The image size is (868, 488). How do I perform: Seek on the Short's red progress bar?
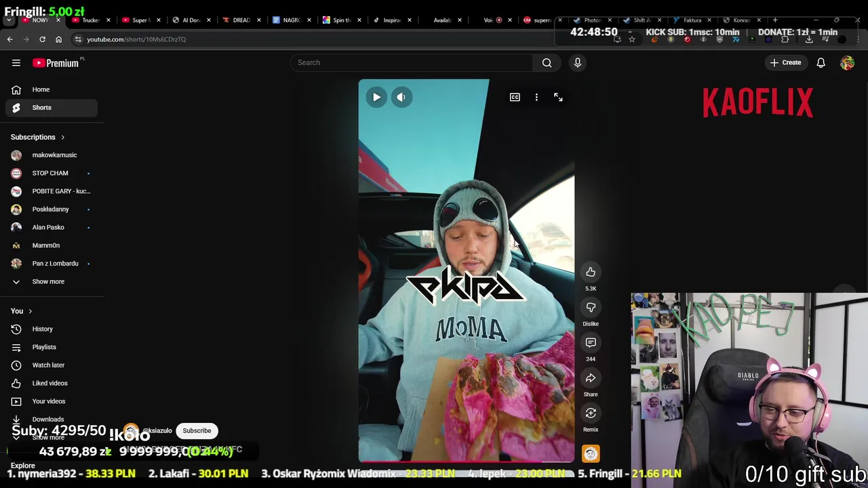tap(466, 462)
